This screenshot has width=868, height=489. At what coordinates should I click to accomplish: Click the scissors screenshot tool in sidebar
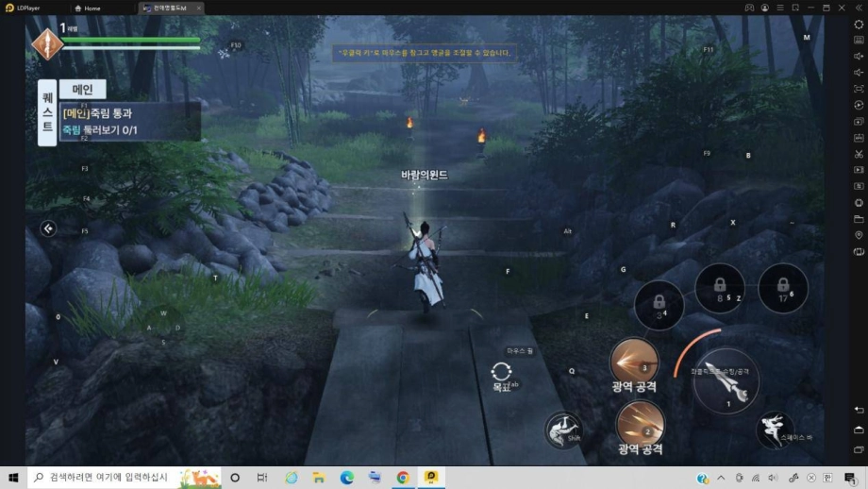click(x=858, y=153)
